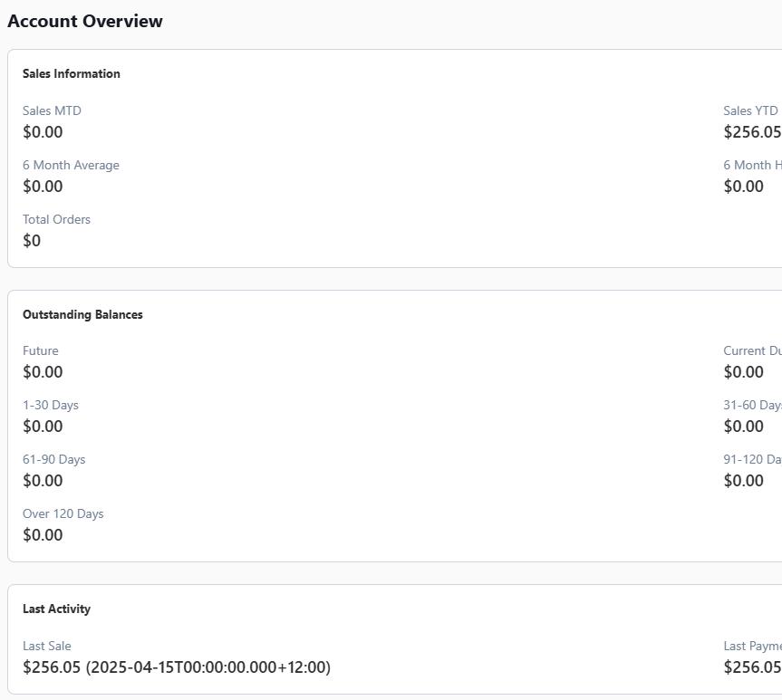The height and width of the screenshot is (700, 782).
Task: Click the $0.00 amount under Over 120 Days
Action: (43, 535)
